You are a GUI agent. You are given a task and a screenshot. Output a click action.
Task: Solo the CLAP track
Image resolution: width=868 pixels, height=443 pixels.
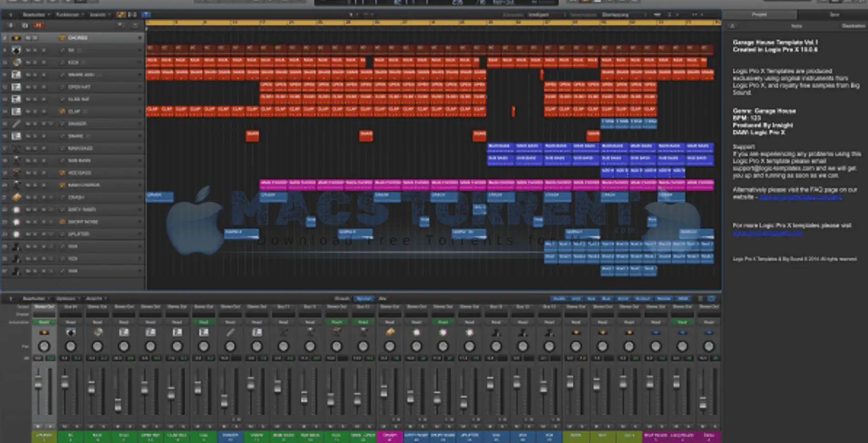pos(35,111)
